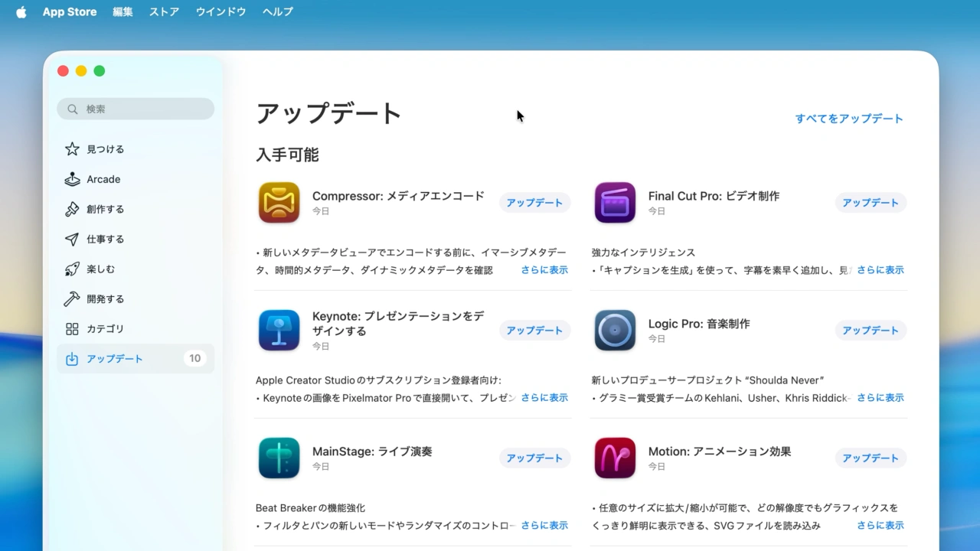Screen dimensions: 980x551
Task: Expand Motion notes with さらに表示
Action: [x=880, y=526]
